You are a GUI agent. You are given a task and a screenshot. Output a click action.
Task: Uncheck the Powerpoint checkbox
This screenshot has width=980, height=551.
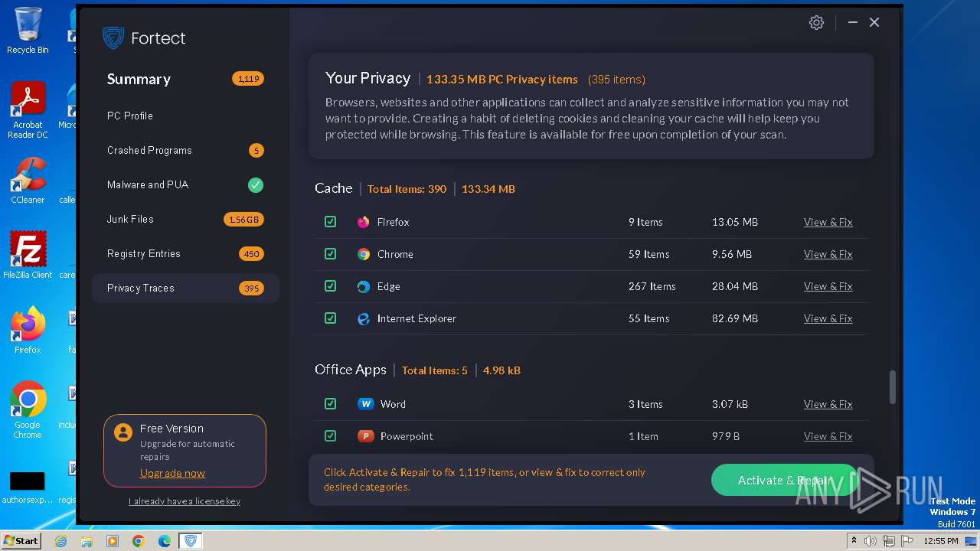pos(330,436)
